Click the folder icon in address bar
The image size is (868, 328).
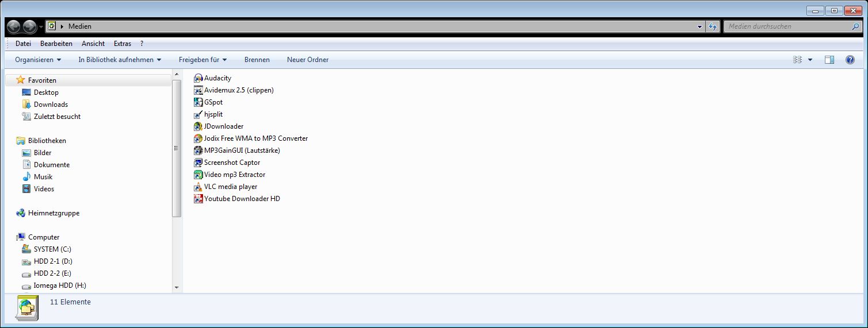click(x=52, y=26)
